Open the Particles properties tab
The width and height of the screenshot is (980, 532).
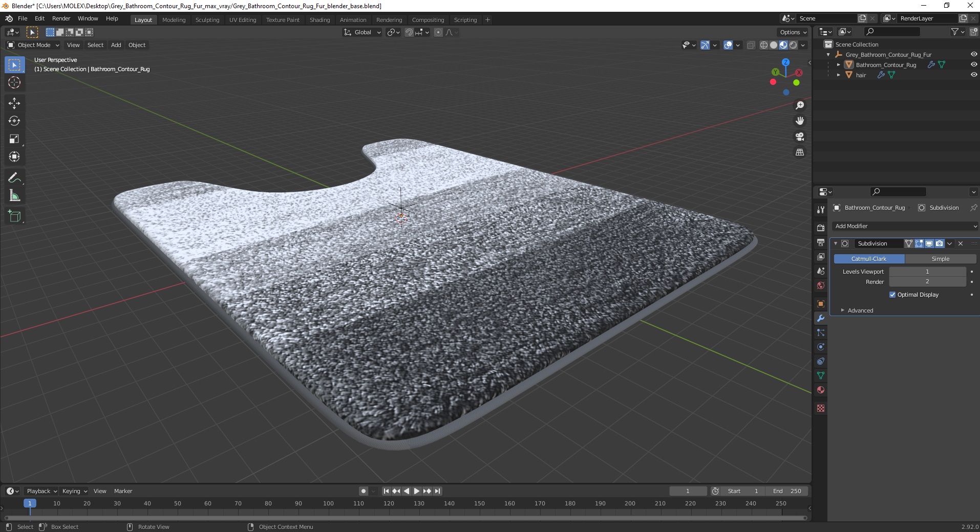821,332
